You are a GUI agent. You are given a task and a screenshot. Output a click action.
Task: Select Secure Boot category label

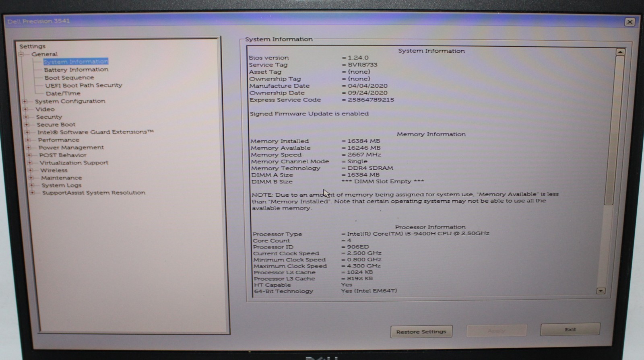pos(56,125)
